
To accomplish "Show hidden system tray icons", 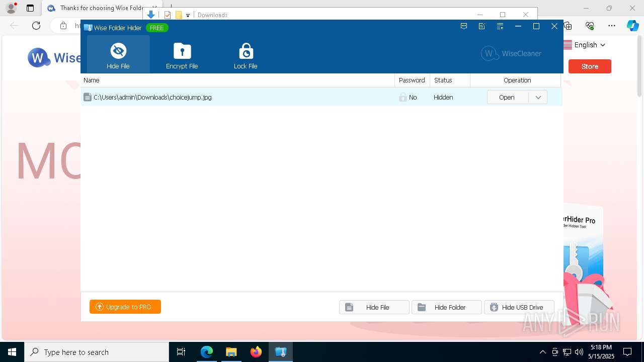I will 542,352.
